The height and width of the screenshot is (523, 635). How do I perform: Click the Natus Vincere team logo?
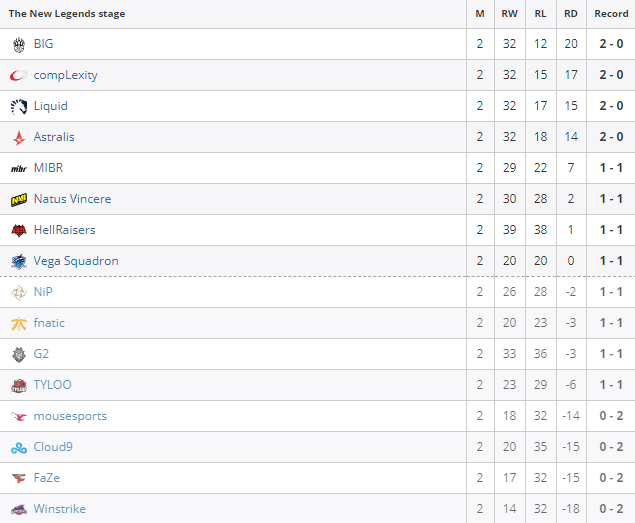[x=19, y=199]
